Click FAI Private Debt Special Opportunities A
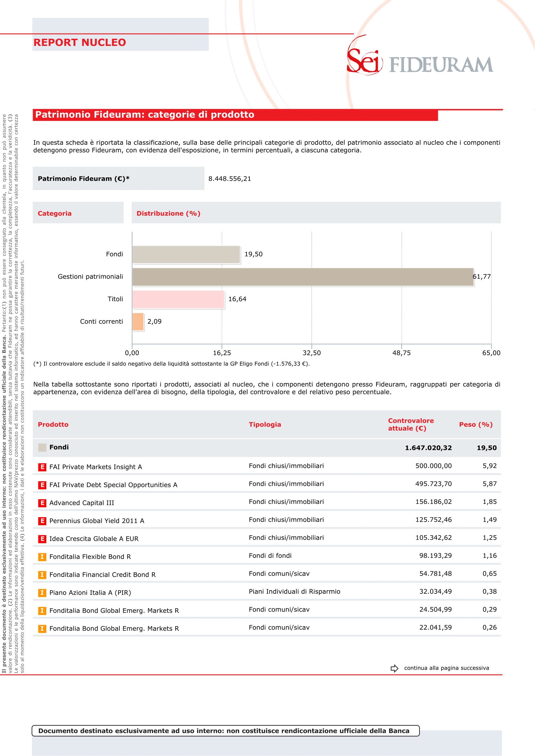Screen dimensions: 535x756 pos(113,485)
